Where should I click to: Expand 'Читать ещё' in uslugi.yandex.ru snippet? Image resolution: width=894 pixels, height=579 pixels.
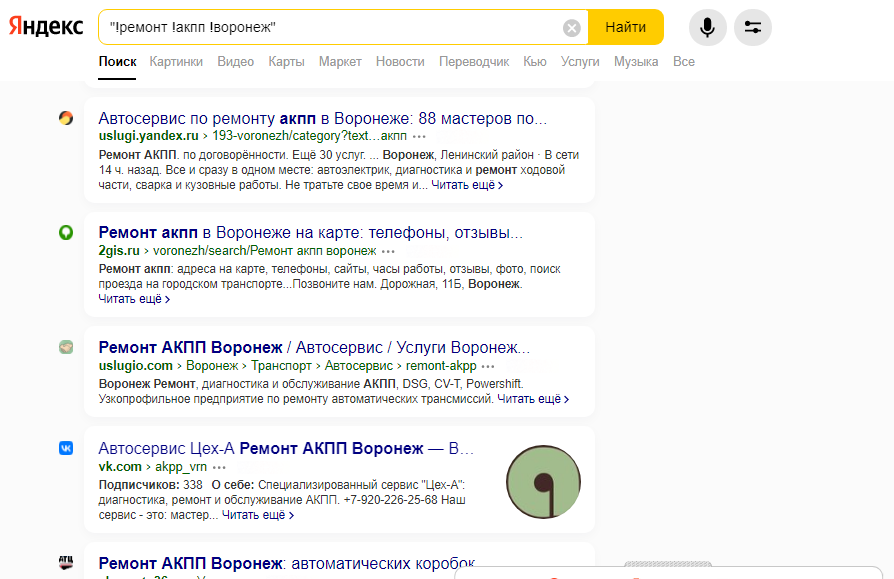467,185
